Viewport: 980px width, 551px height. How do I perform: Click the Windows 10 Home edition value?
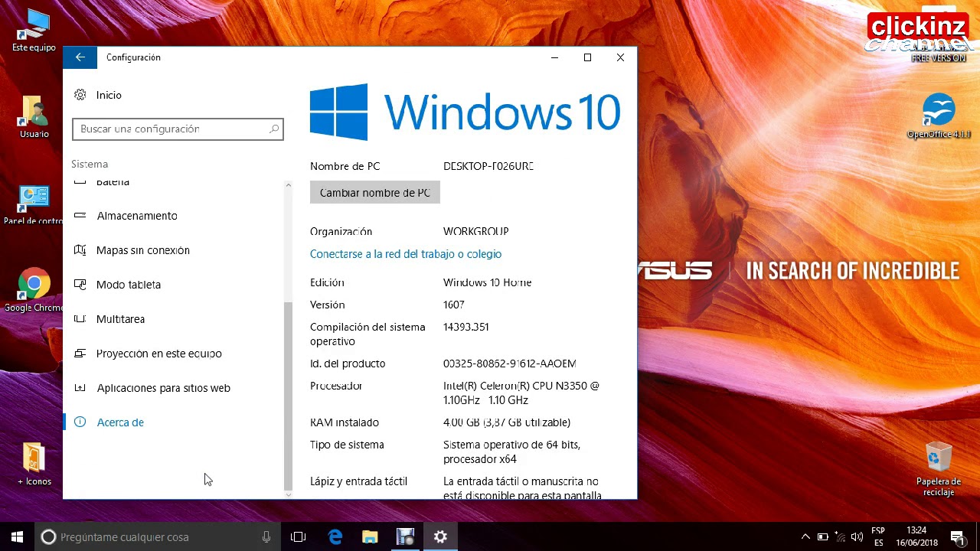click(x=488, y=282)
